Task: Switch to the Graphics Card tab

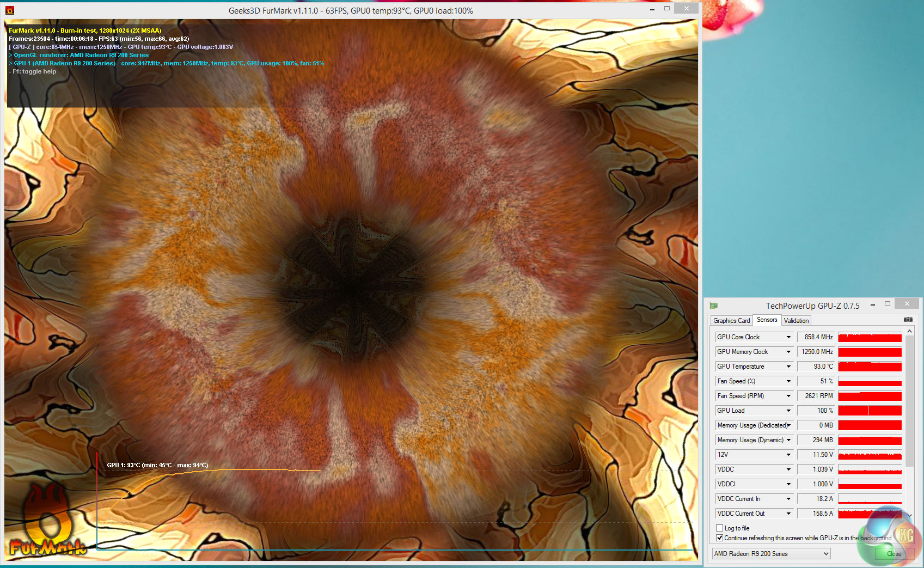Action: click(x=731, y=321)
